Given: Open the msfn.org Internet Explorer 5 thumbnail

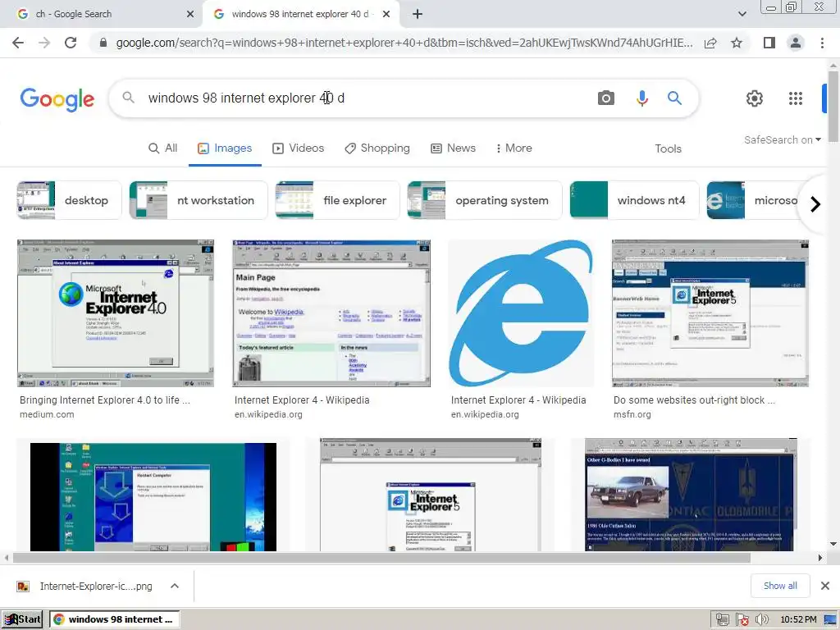Looking at the screenshot, I should pos(710,313).
